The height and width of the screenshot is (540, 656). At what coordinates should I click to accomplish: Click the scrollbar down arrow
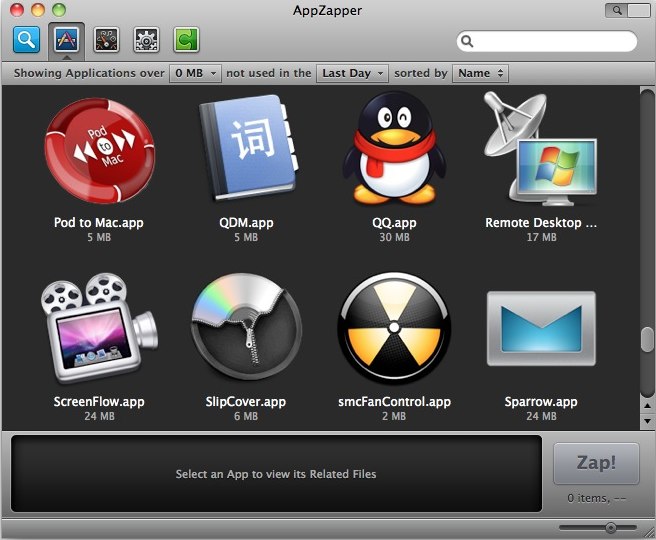point(647,421)
